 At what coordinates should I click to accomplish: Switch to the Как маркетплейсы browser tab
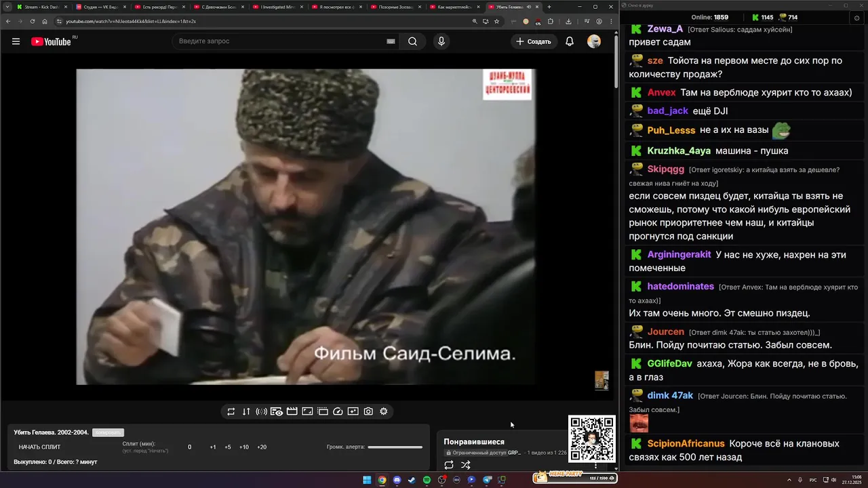454,7
